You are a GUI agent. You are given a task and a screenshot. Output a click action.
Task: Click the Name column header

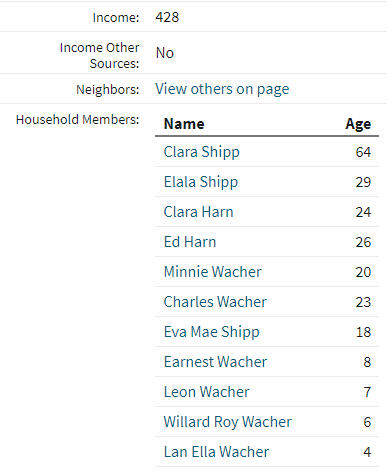184,124
